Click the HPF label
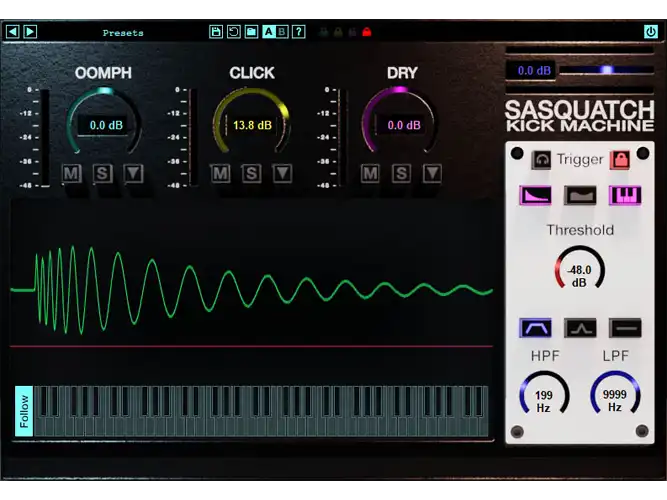Screen dimensions: 667x500 (545, 356)
